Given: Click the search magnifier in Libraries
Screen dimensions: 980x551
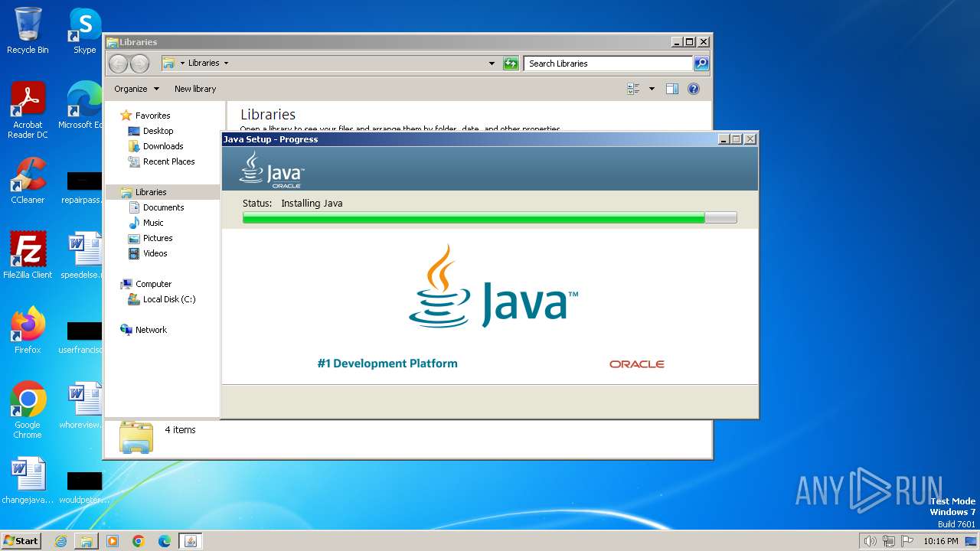Looking at the screenshot, I should [701, 64].
